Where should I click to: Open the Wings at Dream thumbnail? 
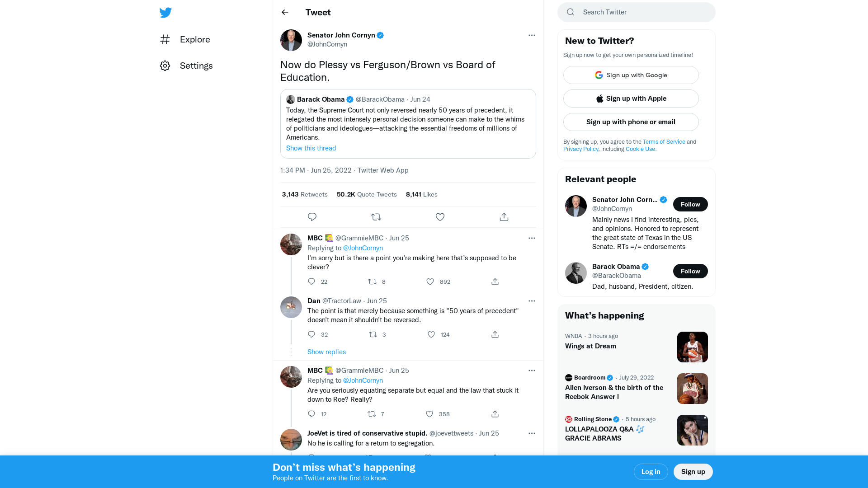coord(692,347)
